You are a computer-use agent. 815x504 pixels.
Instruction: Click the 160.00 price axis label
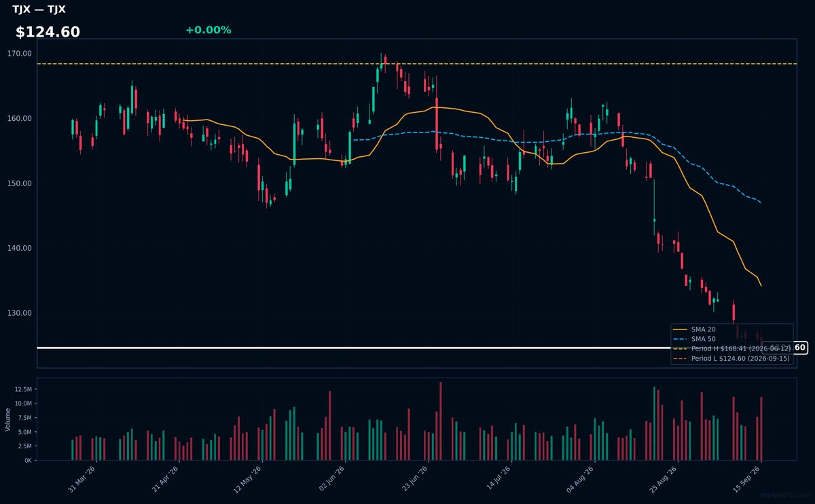coord(20,118)
